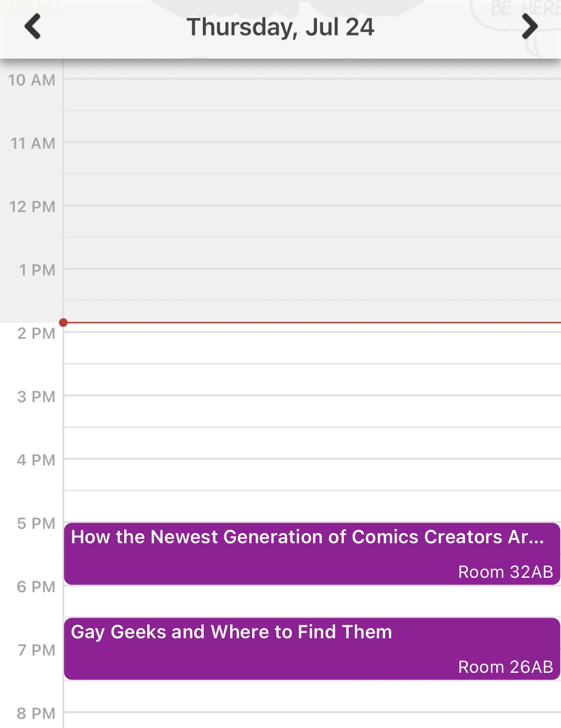Open Gay Geeks and Where to Find Them
Image resolution: width=561 pixels, height=728 pixels.
tap(231, 632)
